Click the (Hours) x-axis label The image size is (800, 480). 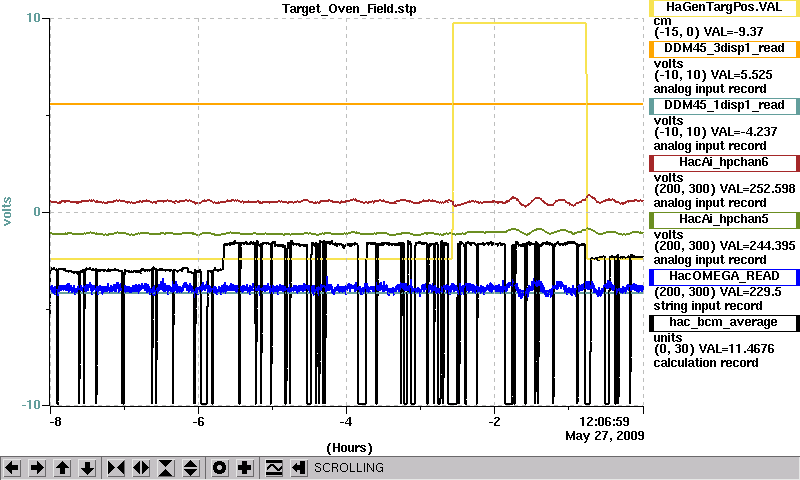349,448
